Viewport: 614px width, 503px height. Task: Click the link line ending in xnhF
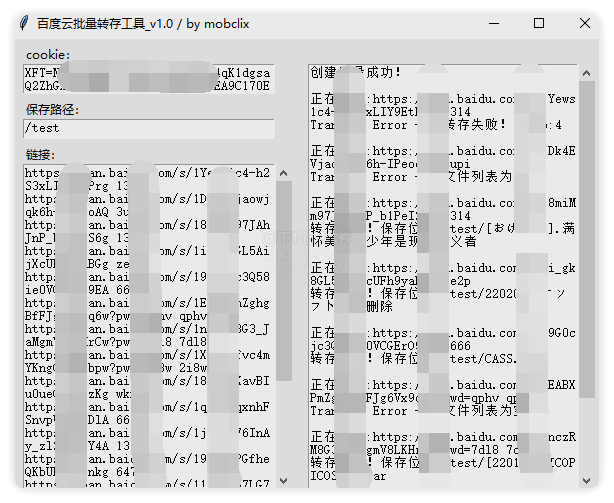pos(147,407)
